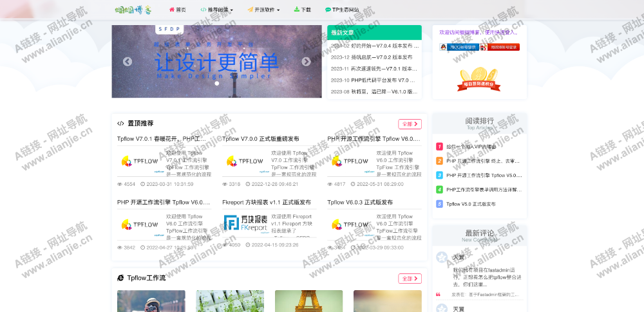
Task: Open post Fkreport 方块报表 v1.1 正式版发布
Action: (x=267, y=203)
